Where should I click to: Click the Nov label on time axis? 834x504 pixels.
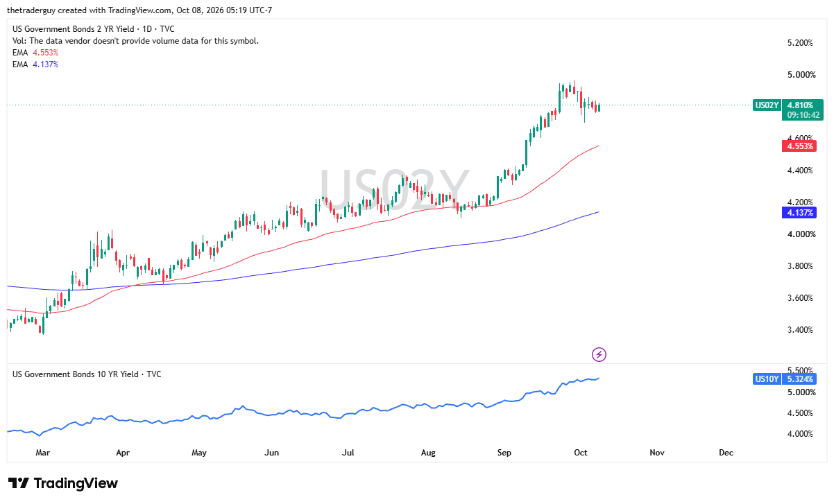pyautogui.click(x=657, y=453)
